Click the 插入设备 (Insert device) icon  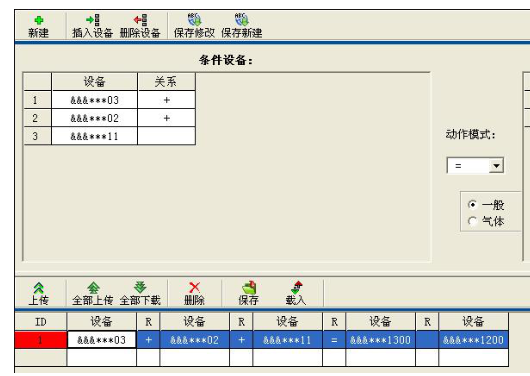[x=93, y=20]
